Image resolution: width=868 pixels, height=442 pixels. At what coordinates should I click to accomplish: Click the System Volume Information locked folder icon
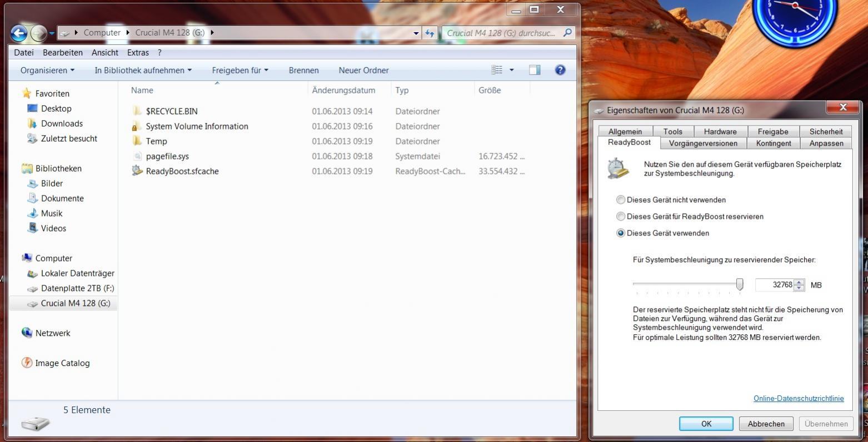[x=137, y=126]
